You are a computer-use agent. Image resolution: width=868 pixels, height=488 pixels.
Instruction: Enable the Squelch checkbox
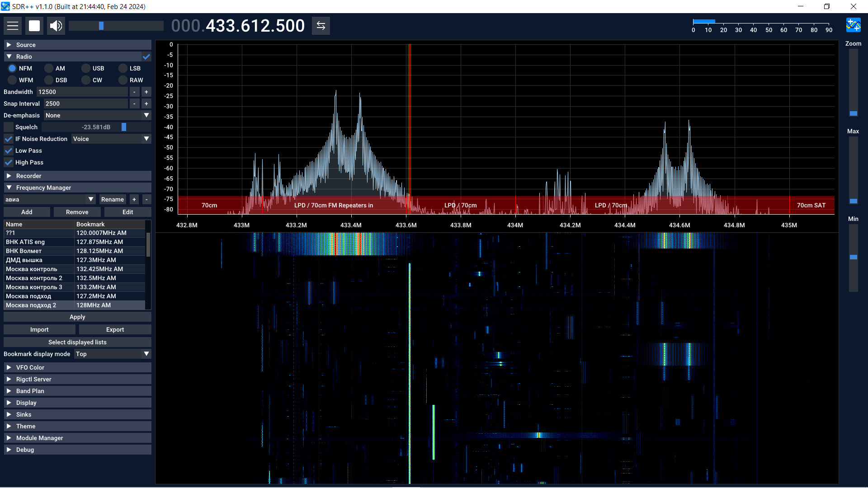[x=9, y=127]
